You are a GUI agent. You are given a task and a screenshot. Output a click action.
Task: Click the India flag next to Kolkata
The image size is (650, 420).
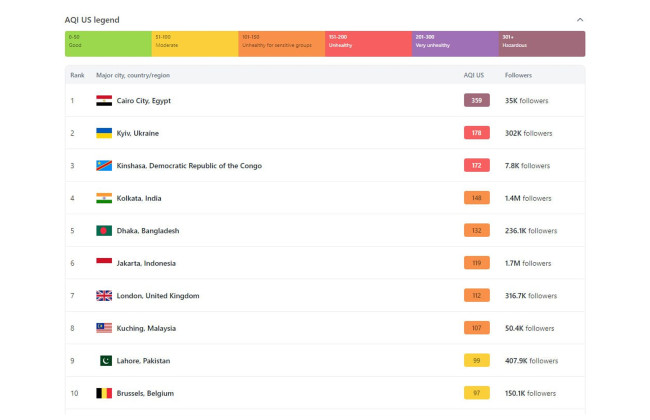tap(104, 198)
